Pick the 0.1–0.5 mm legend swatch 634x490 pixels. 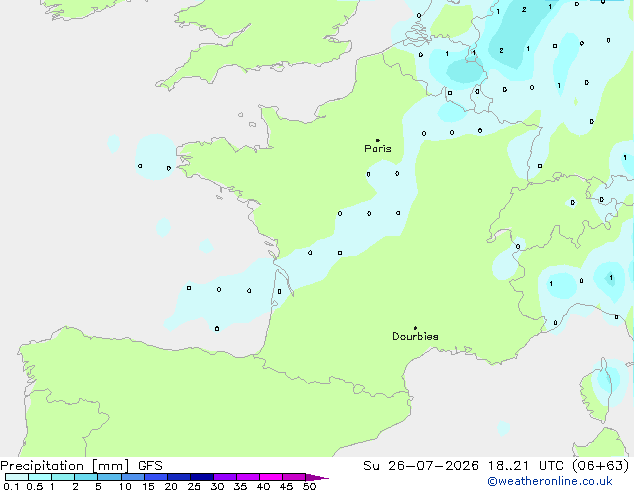17,477
